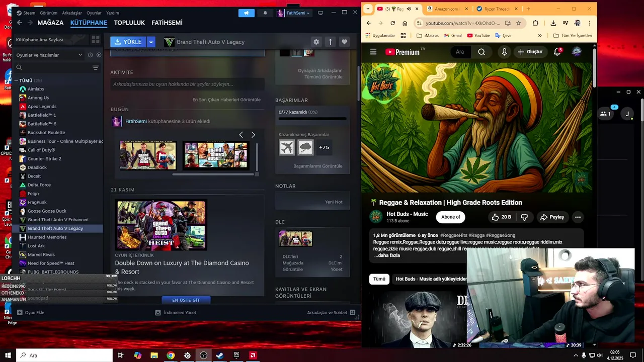Click cloud locked achievement icon
Screen dimensions: 644x362
click(305, 147)
